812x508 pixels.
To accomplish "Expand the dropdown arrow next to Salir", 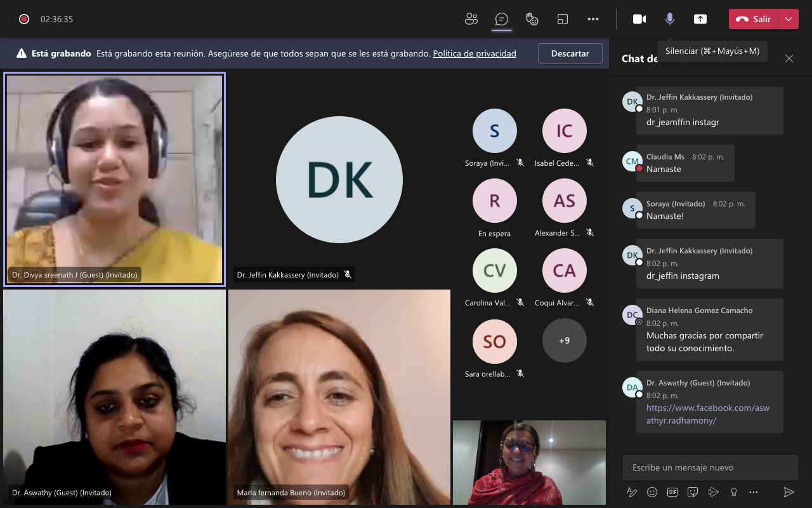I will [x=789, y=19].
